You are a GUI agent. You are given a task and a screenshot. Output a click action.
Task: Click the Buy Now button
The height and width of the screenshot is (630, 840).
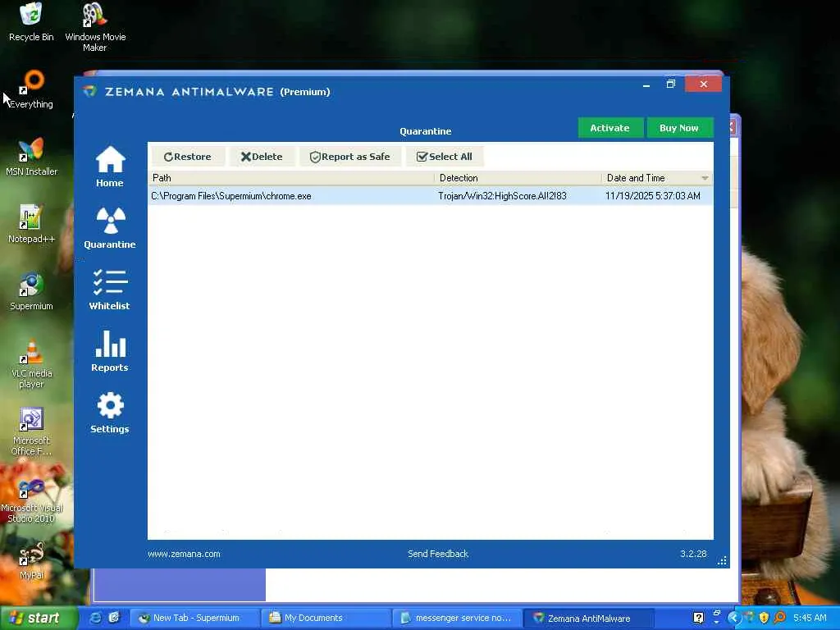tap(679, 128)
